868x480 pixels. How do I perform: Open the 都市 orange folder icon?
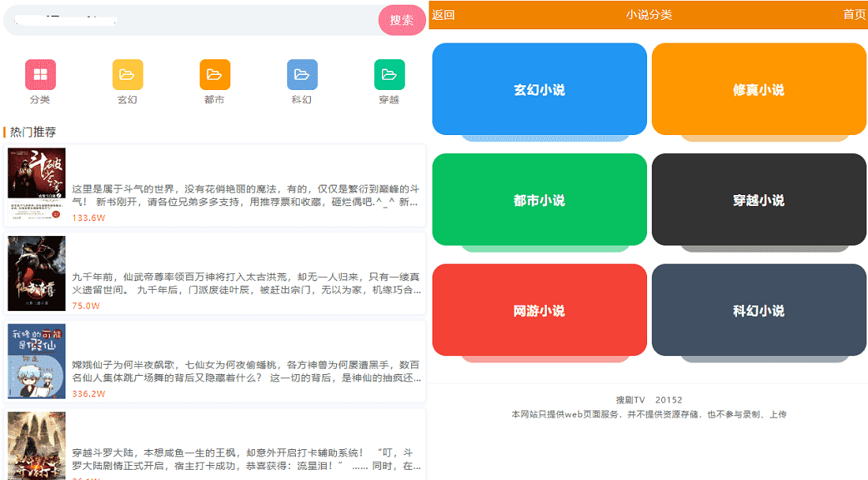pos(215,75)
